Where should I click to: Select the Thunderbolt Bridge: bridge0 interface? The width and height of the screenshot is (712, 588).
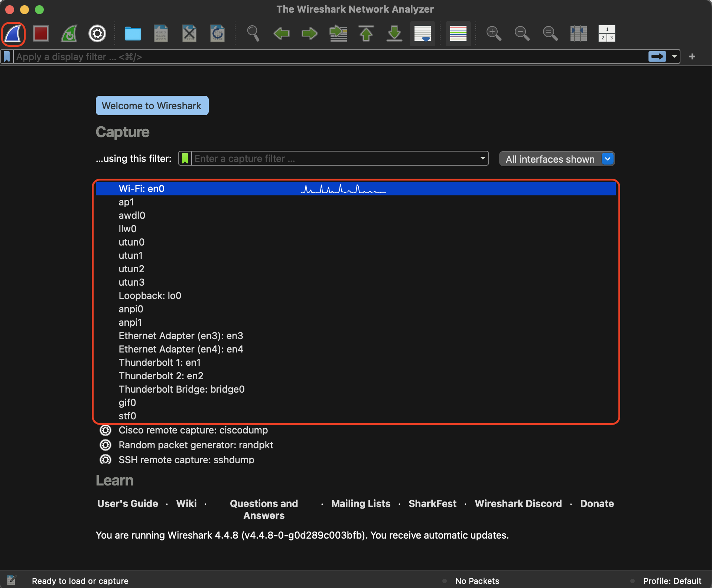(356, 389)
